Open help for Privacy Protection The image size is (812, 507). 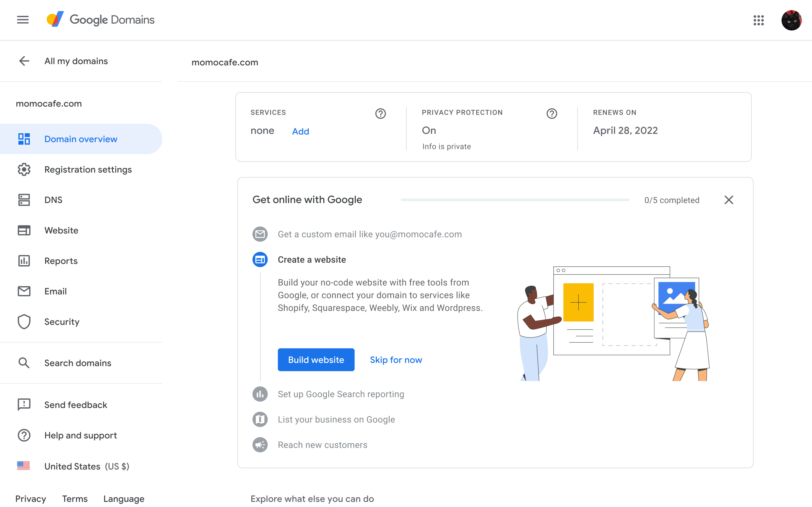pos(552,114)
